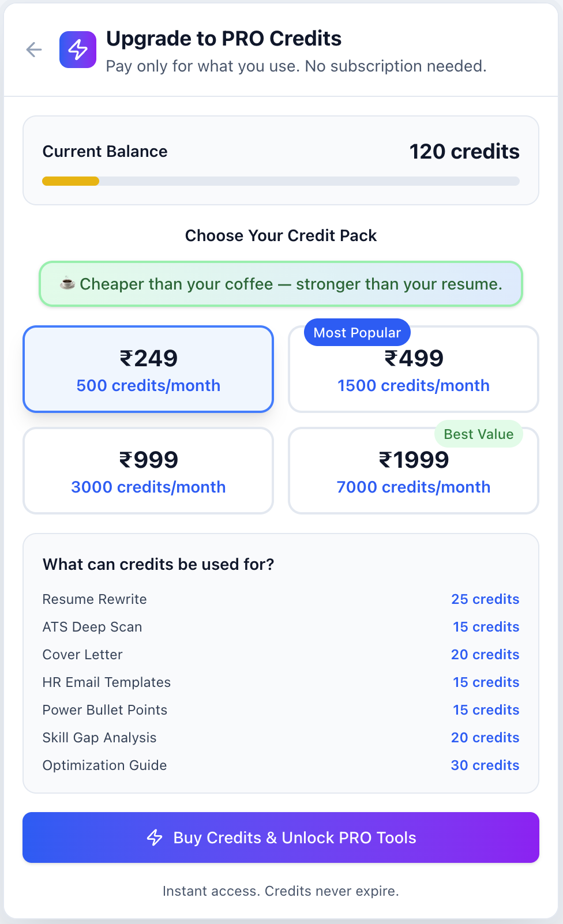The image size is (563, 924).
Task: Click the Most Popular badge
Action: (357, 333)
